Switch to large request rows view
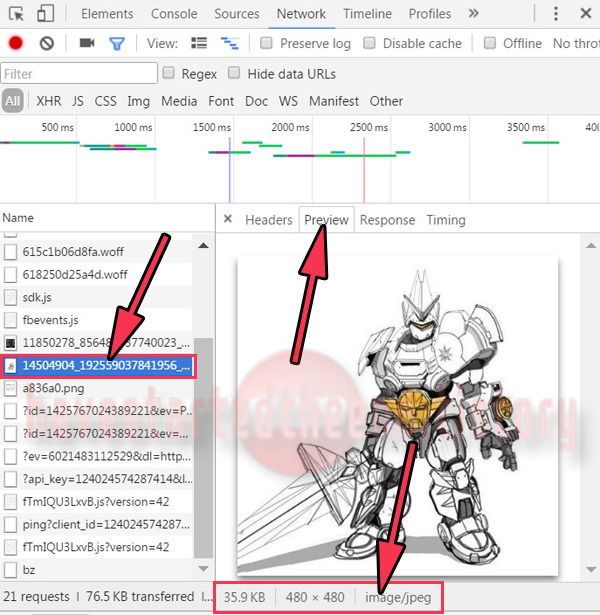Image resolution: width=600 pixels, height=615 pixels. [199, 43]
